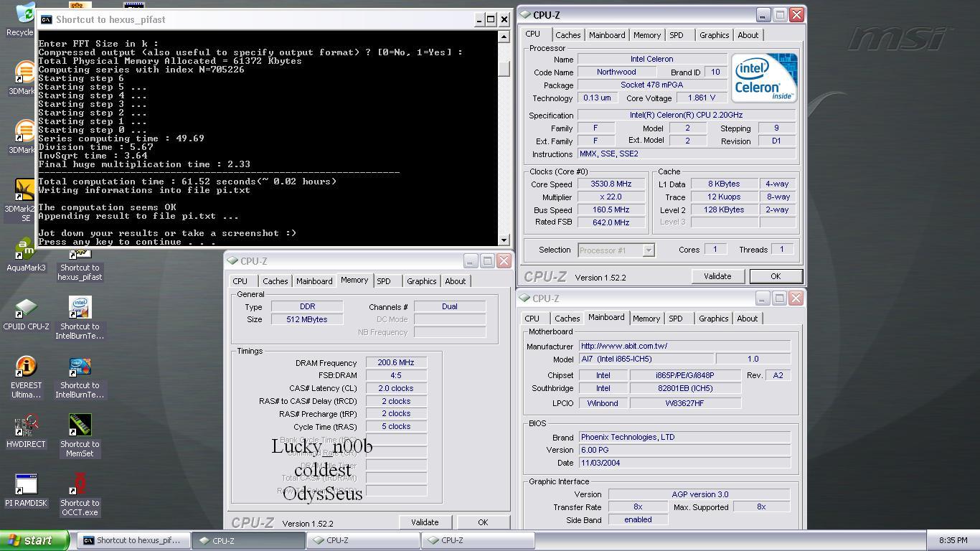This screenshot has width=980, height=551.
Task: Click the console vertical scrollbar thumb
Action: click(504, 68)
